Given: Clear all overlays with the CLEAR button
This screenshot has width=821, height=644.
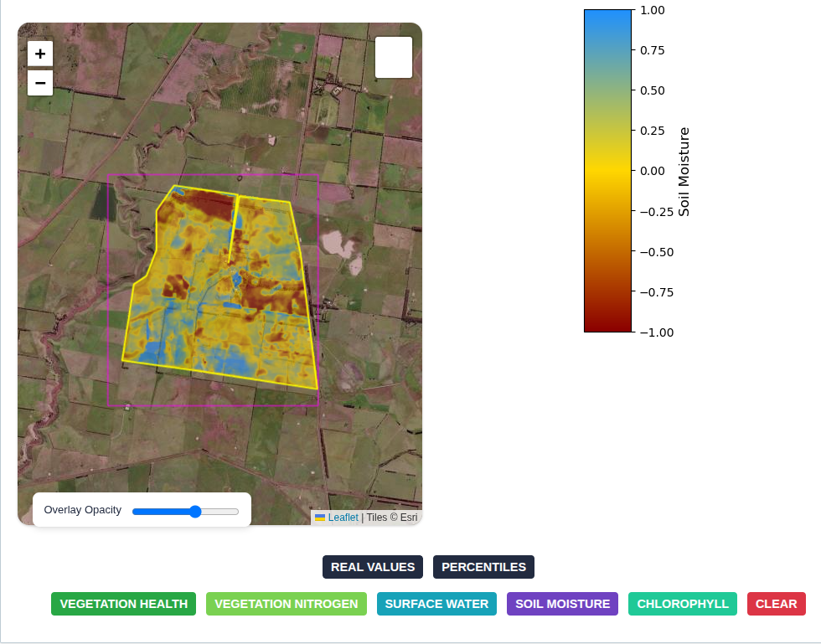Looking at the screenshot, I should pos(776,604).
